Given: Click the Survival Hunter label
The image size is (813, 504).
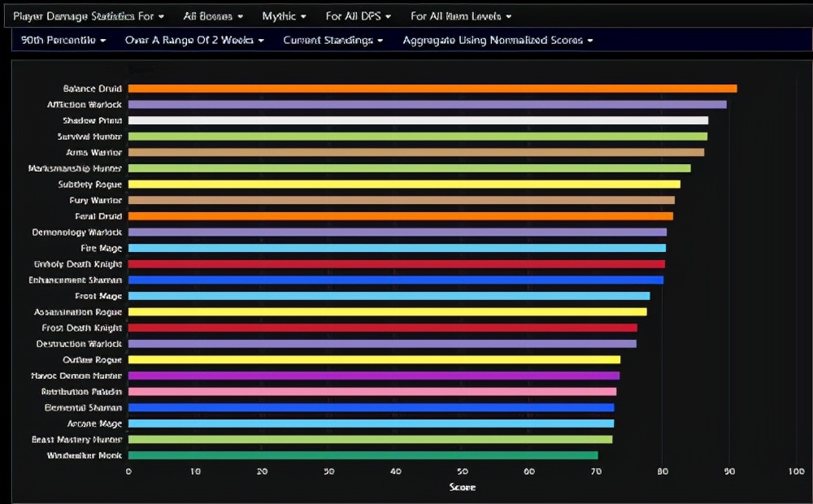Looking at the screenshot, I should point(89,137).
